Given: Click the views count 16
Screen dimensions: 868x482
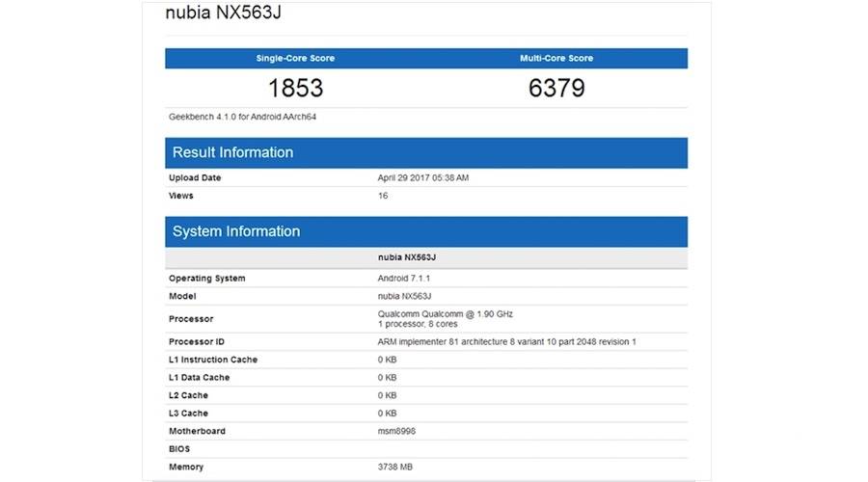Looking at the screenshot, I should pos(383,196).
